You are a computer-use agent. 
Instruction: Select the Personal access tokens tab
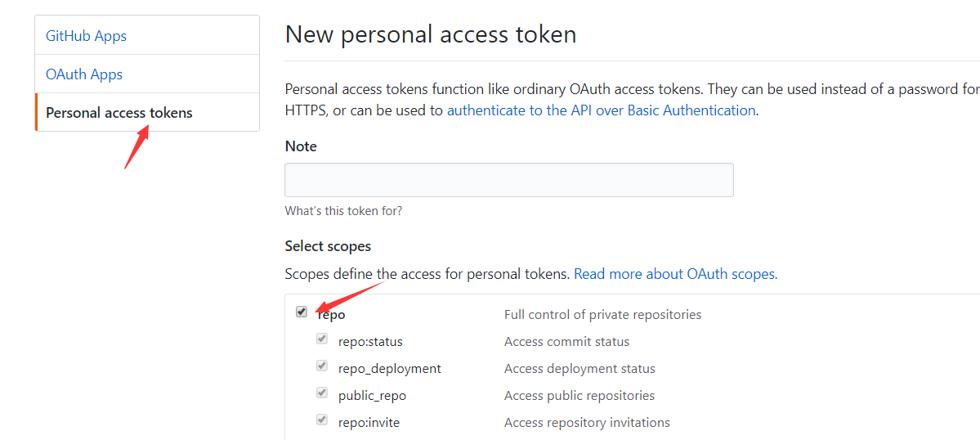point(119,113)
